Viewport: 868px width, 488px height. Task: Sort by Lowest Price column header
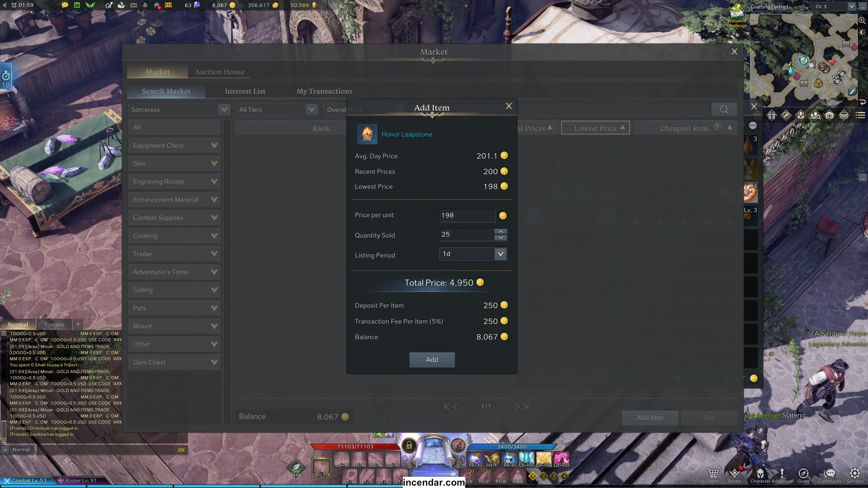point(595,128)
